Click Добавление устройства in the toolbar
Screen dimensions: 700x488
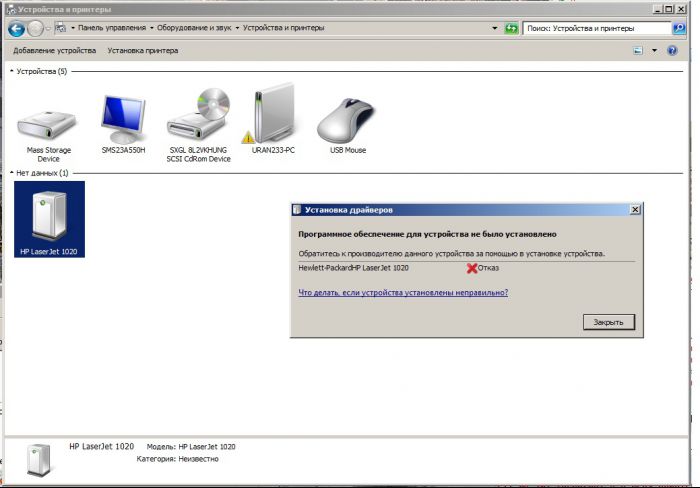[55, 50]
